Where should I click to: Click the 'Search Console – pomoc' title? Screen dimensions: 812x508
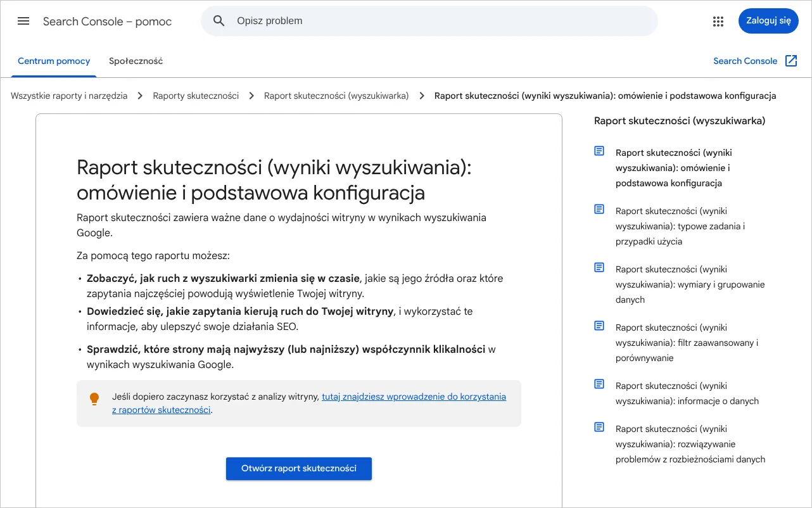108,22
